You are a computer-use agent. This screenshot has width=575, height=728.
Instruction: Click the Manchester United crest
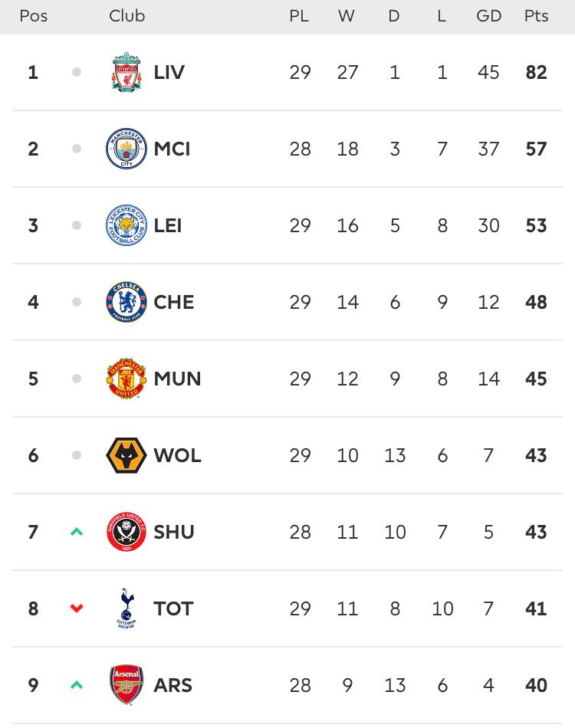click(x=127, y=379)
